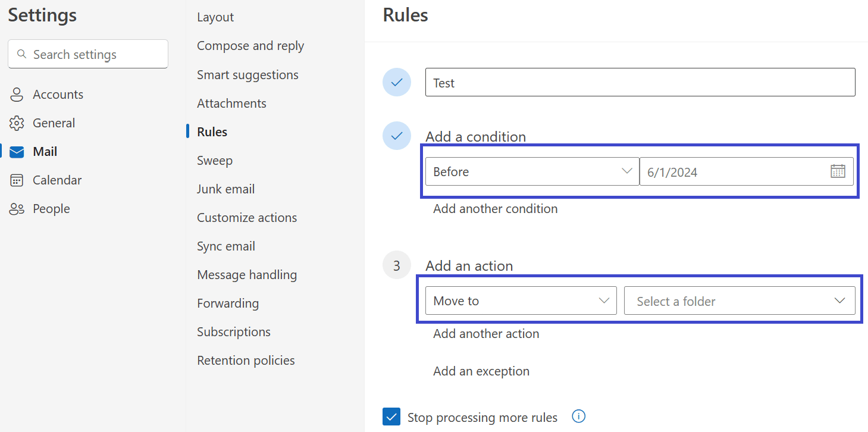Open the Calendar section via its sidebar icon
Image resolution: width=868 pixels, height=432 pixels.
(x=15, y=180)
